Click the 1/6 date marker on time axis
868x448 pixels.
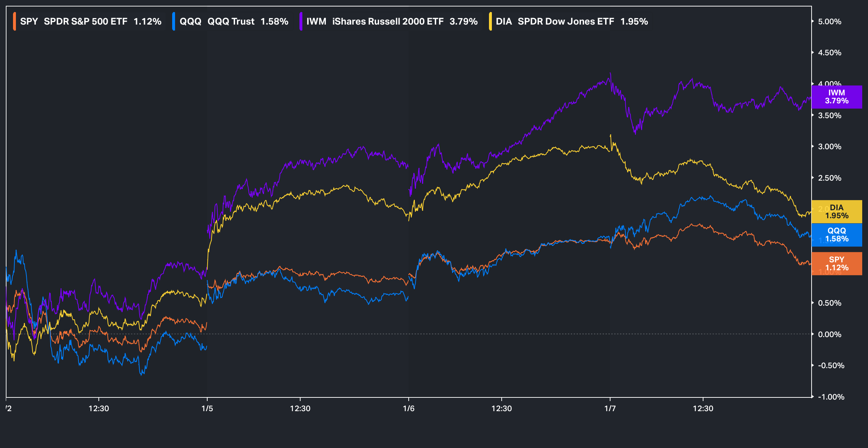click(409, 408)
